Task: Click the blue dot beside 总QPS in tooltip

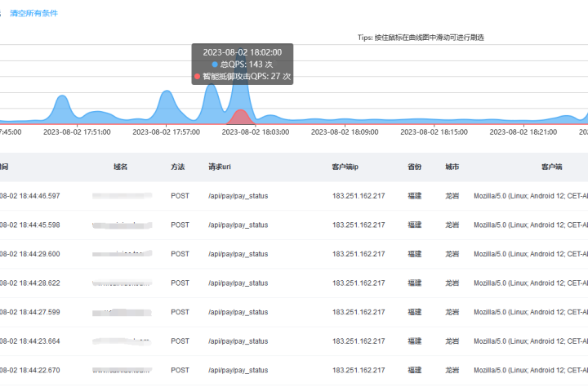Action: point(215,64)
